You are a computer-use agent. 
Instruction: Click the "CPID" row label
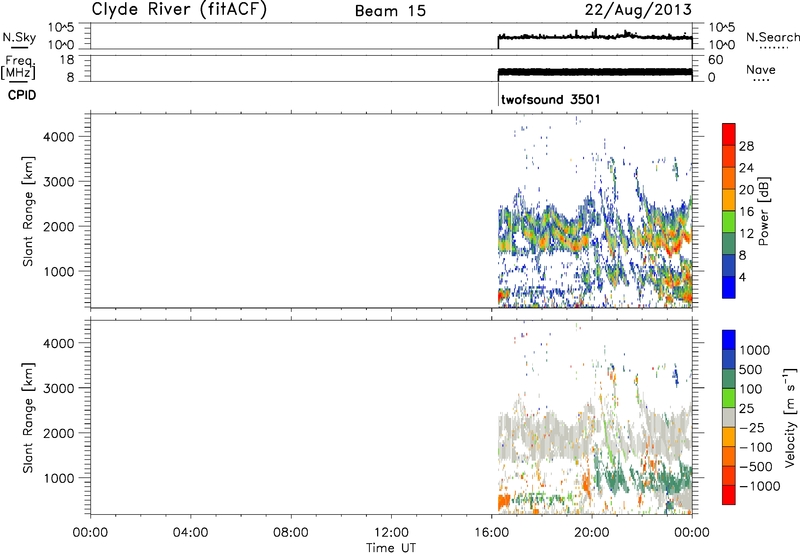[22, 95]
